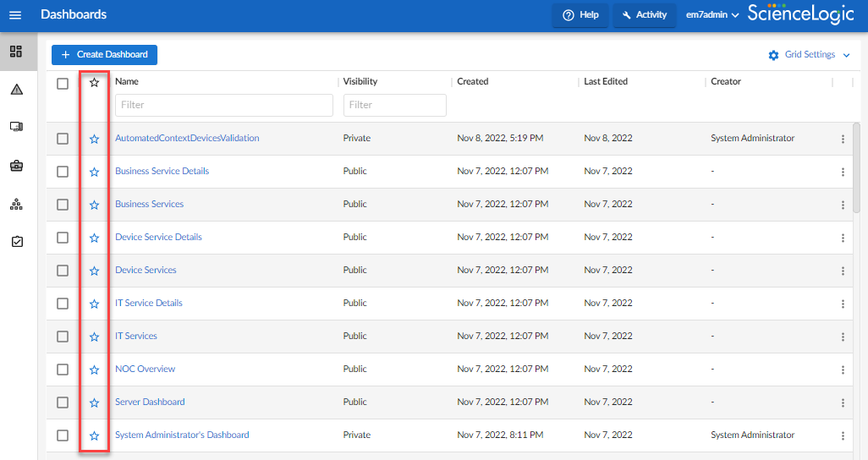The image size is (868, 460).
Task: Open the hamburger navigation menu
Action: (x=15, y=15)
